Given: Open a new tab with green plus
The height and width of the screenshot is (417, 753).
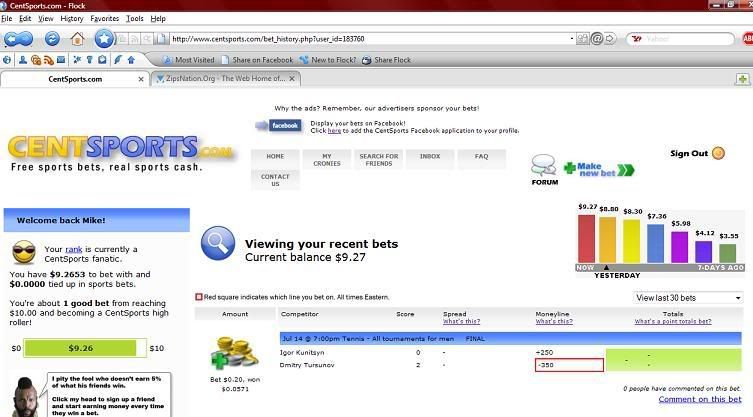Looking at the screenshot, I should pos(742,79).
